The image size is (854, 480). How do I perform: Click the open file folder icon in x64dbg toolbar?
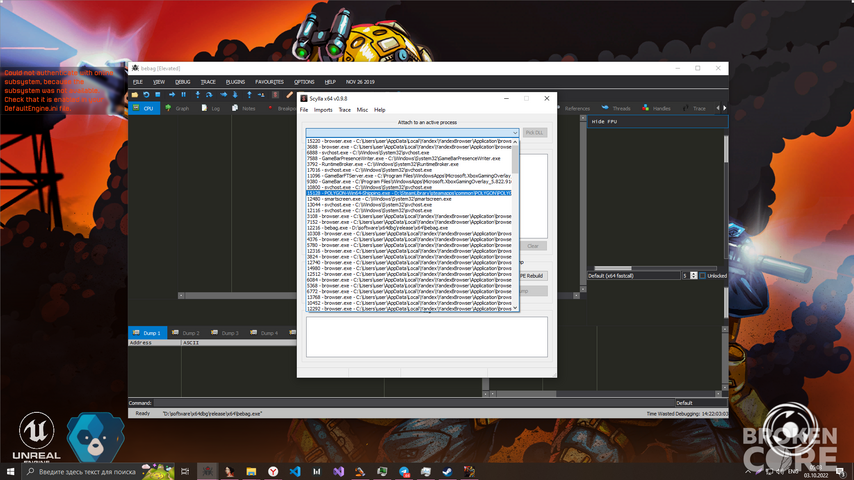(x=135, y=95)
